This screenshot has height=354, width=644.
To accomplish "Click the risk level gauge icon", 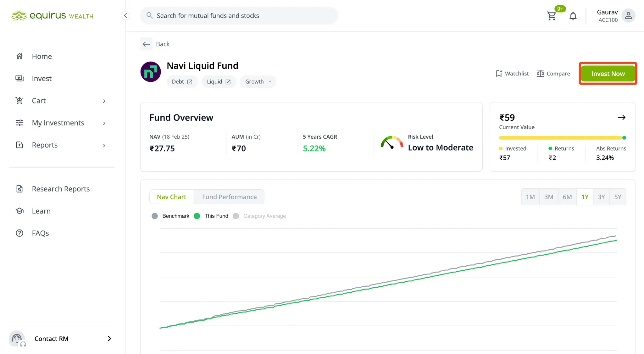I will coord(392,142).
